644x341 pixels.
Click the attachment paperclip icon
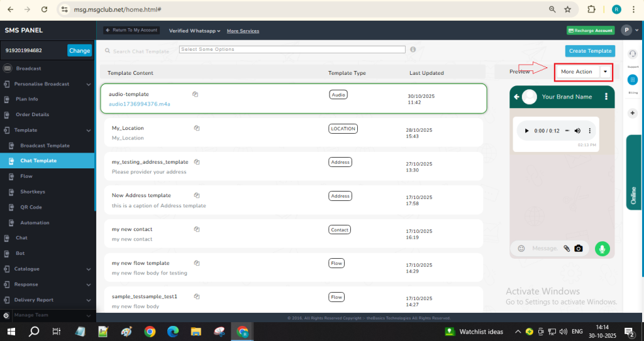click(567, 249)
